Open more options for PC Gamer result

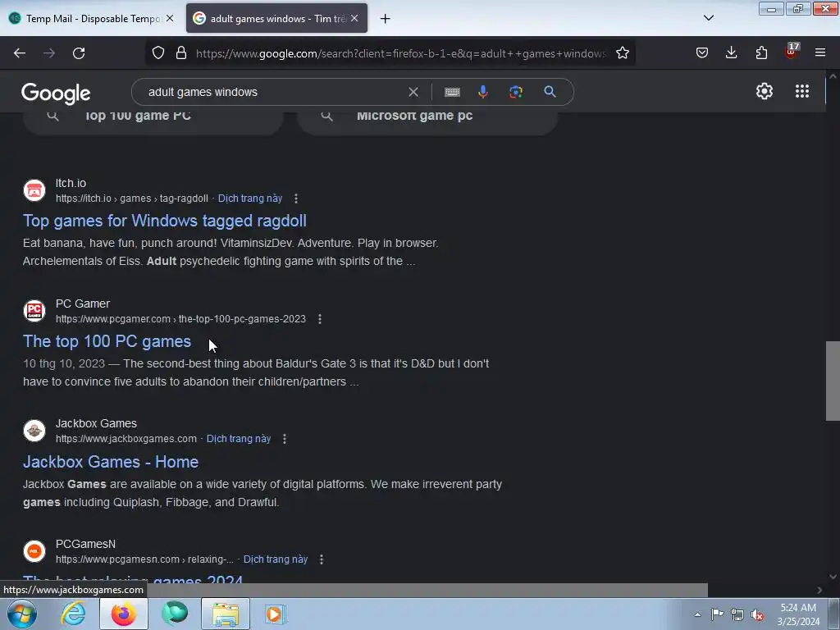click(320, 319)
